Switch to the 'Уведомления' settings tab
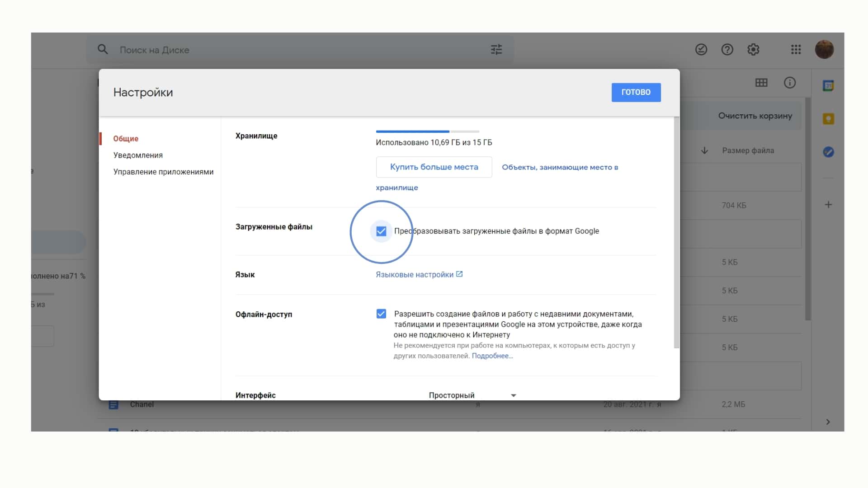This screenshot has height=488, width=868. [138, 155]
